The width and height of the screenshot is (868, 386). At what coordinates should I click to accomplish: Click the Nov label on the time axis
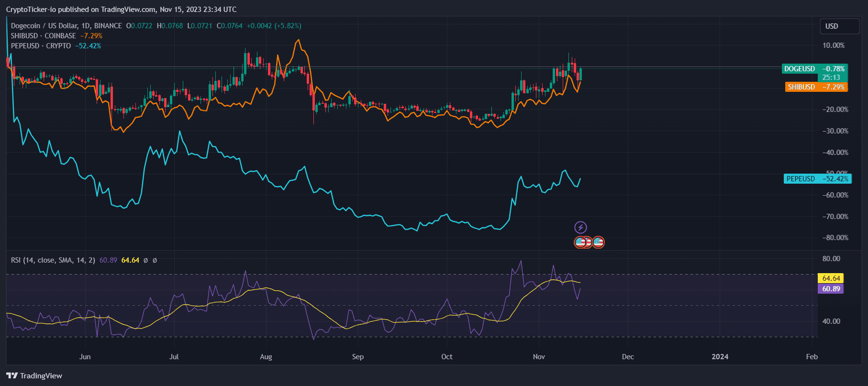tap(539, 357)
